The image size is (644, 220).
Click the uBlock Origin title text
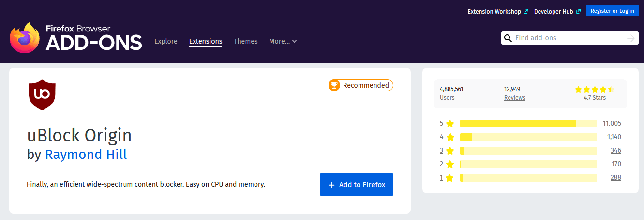tap(79, 135)
